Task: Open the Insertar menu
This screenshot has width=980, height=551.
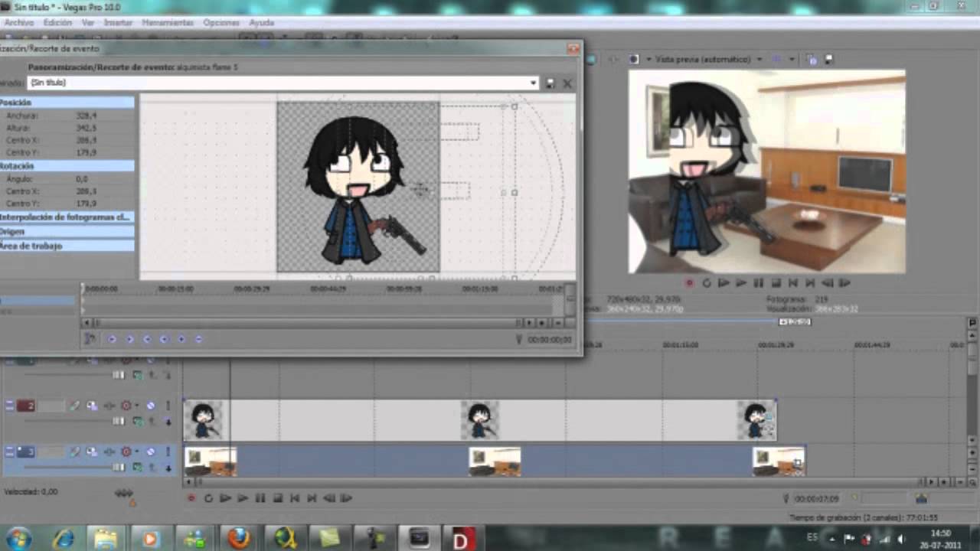Action: (x=118, y=23)
